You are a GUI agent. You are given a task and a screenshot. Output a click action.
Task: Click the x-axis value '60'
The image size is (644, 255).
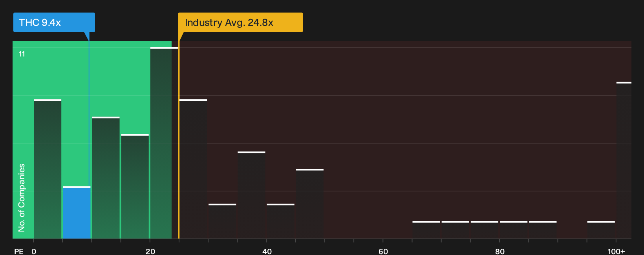pyautogui.click(x=383, y=251)
